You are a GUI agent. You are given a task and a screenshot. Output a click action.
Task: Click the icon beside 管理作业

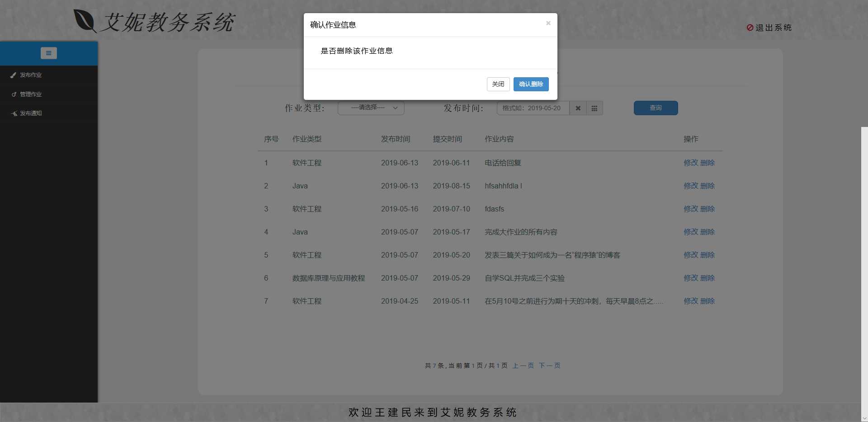tap(14, 94)
